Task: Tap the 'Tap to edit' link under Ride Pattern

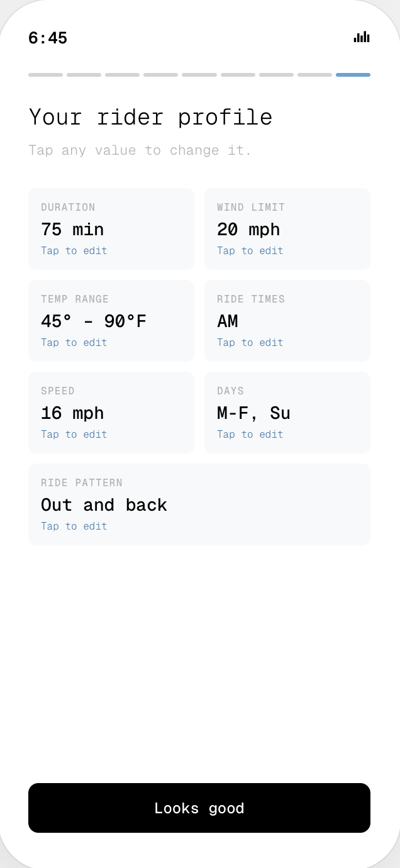Action: click(74, 526)
